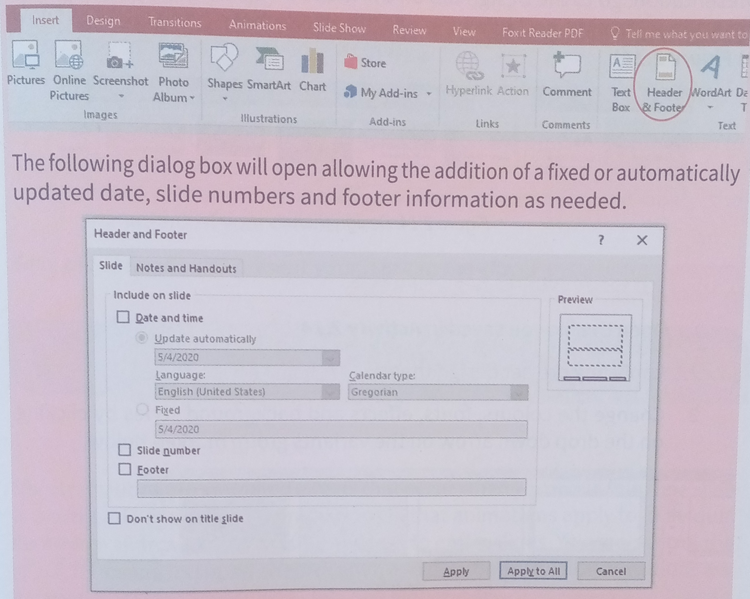The height and width of the screenshot is (599, 750).
Task: Open the Notes and Handouts tab
Action: 186,268
